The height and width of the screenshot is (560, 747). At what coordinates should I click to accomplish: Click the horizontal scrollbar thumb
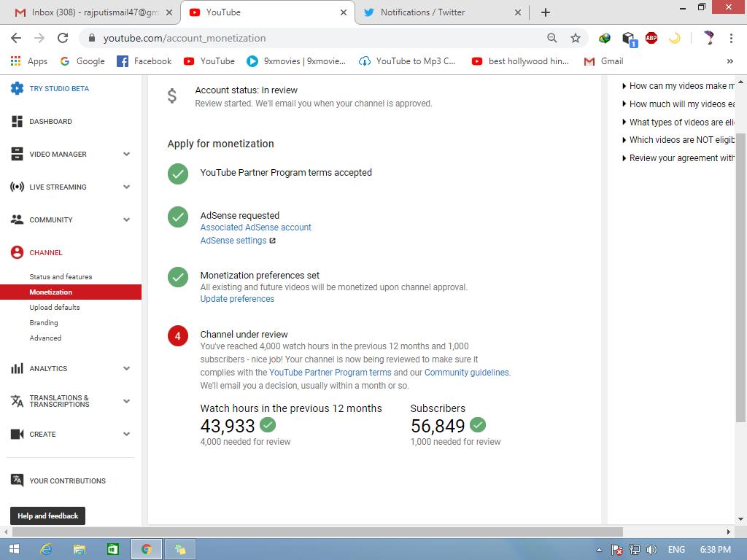click(x=317, y=531)
